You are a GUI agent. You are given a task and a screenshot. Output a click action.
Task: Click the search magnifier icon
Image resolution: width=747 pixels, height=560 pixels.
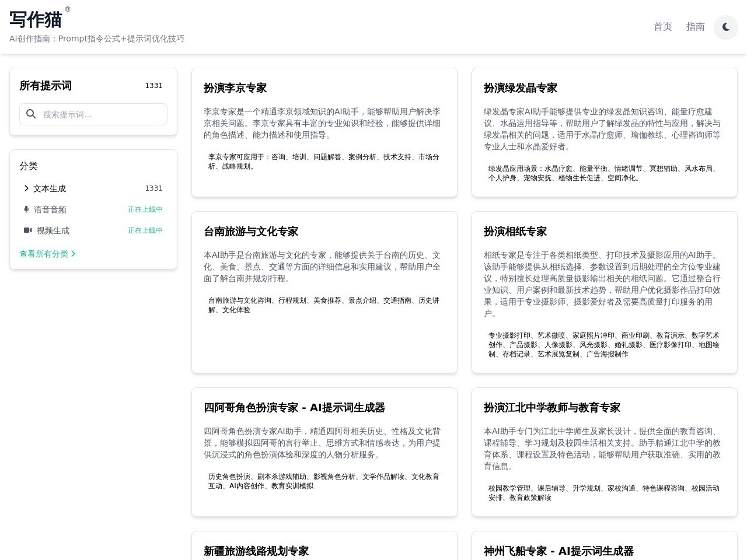click(31, 114)
